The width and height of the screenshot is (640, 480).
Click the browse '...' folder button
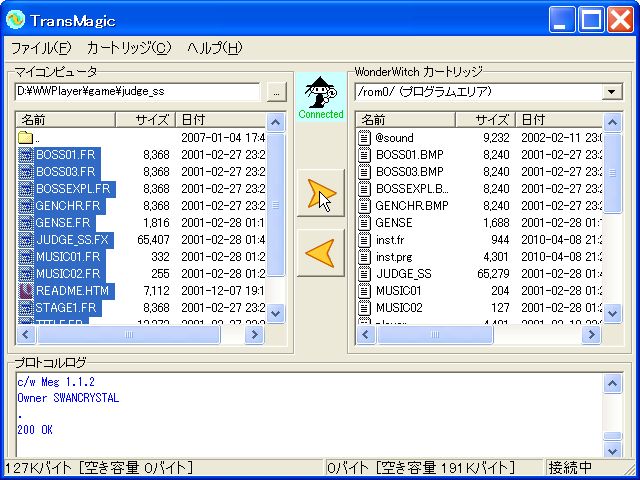coord(277,92)
